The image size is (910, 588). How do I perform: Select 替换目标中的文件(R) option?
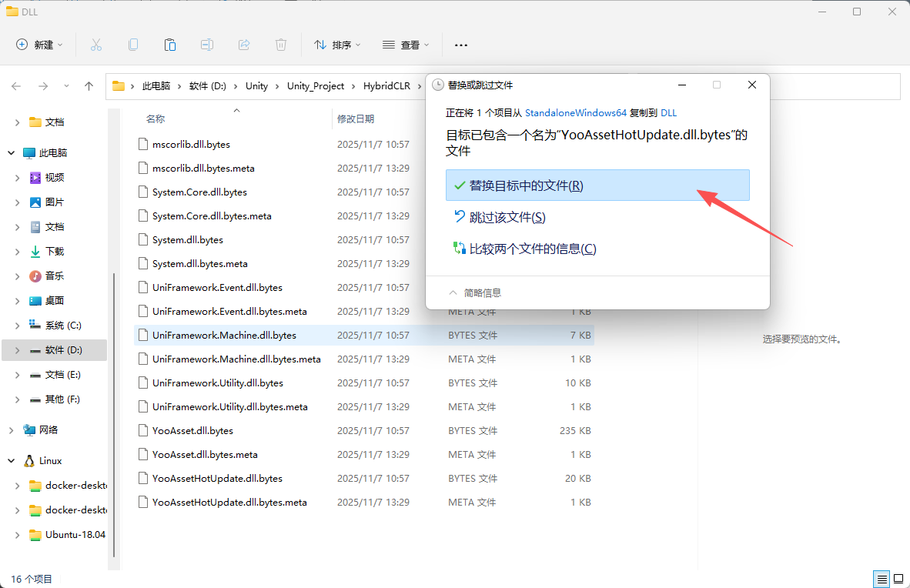(597, 185)
